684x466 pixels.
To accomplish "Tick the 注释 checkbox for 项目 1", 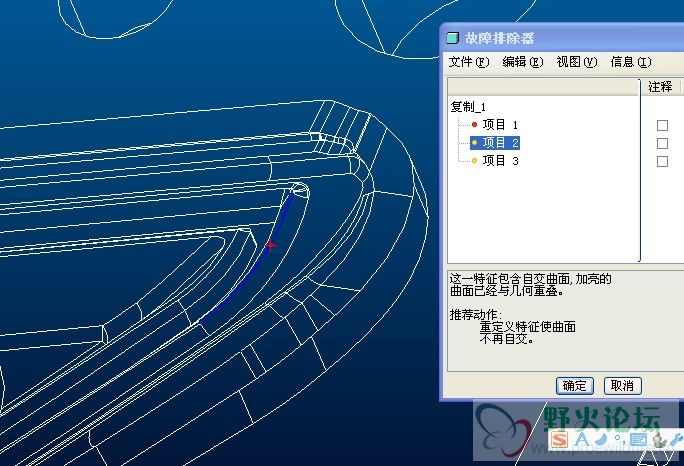I will tap(662, 126).
